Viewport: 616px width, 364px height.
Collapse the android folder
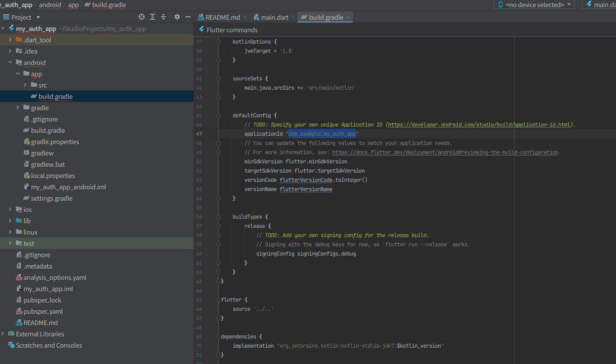point(10,62)
